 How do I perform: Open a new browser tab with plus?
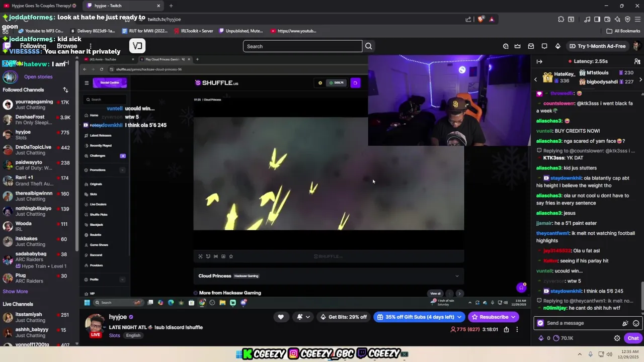point(171,6)
